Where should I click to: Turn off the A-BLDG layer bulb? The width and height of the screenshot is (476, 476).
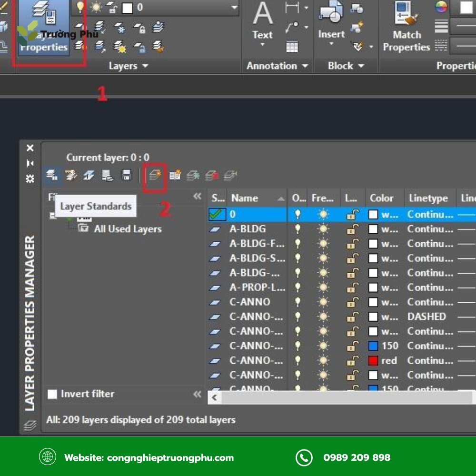pos(298,229)
